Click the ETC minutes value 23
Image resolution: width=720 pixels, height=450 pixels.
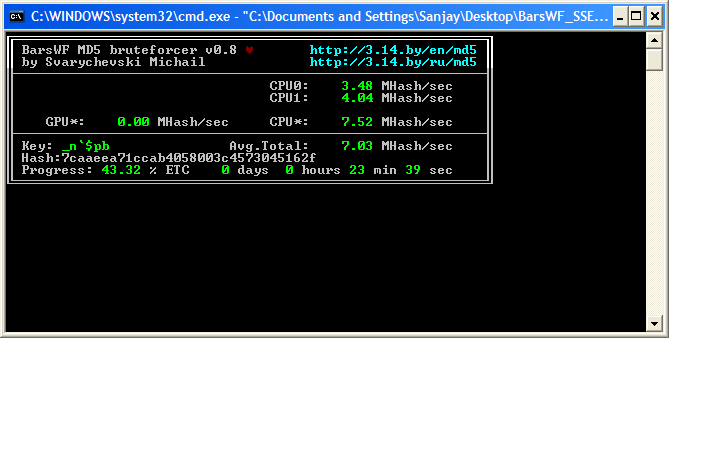coord(357,170)
